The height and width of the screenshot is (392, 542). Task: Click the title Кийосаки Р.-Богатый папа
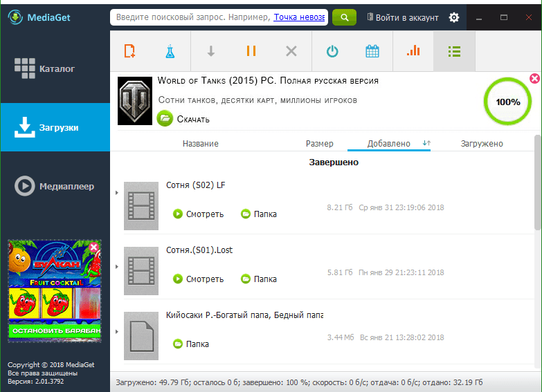[x=244, y=315]
